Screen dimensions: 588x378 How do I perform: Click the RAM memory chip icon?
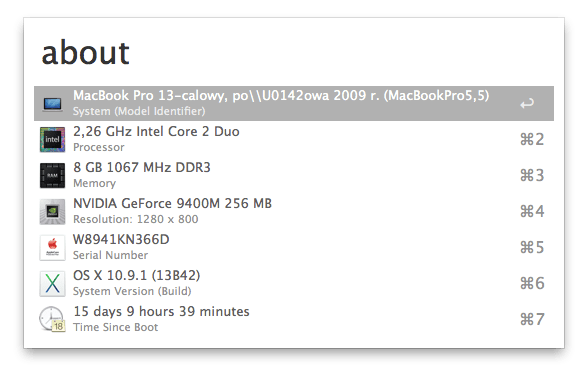[52, 176]
